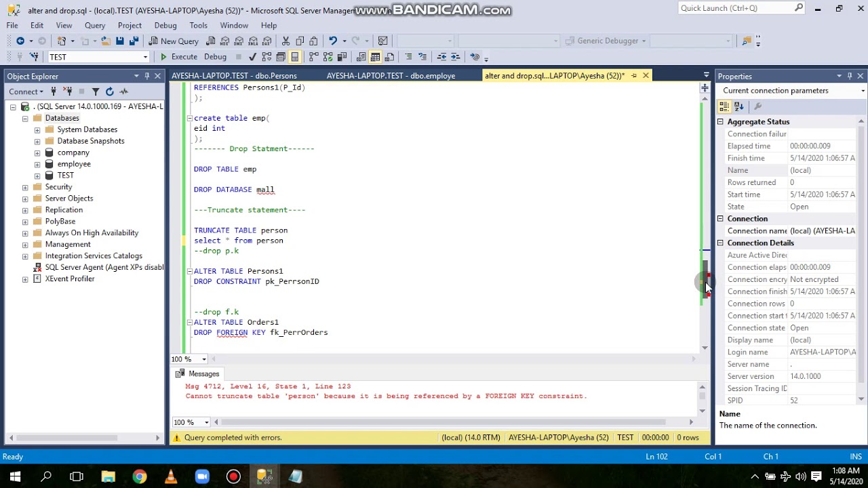This screenshot has height=488, width=868.
Task: Click the New Query toolbar button
Action: coord(173,41)
